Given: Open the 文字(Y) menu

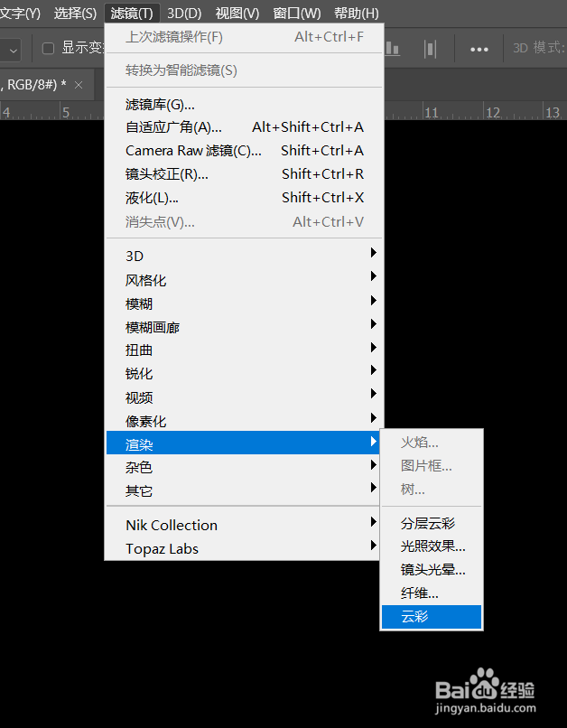Looking at the screenshot, I should click(x=20, y=13).
